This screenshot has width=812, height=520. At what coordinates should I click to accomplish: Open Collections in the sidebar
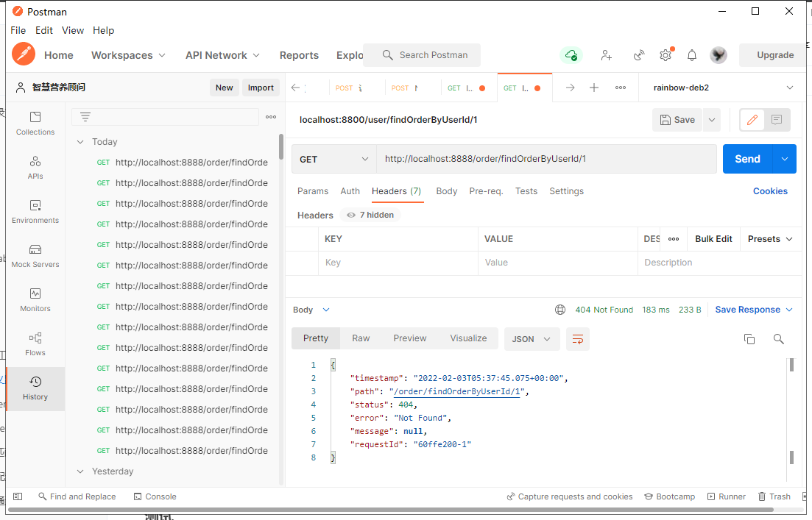pyautogui.click(x=35, y=123)
